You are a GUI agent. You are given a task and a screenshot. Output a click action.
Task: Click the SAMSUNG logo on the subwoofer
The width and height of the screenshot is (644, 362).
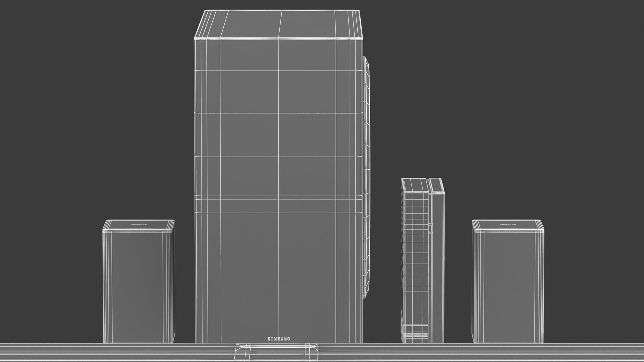(279, 339)
